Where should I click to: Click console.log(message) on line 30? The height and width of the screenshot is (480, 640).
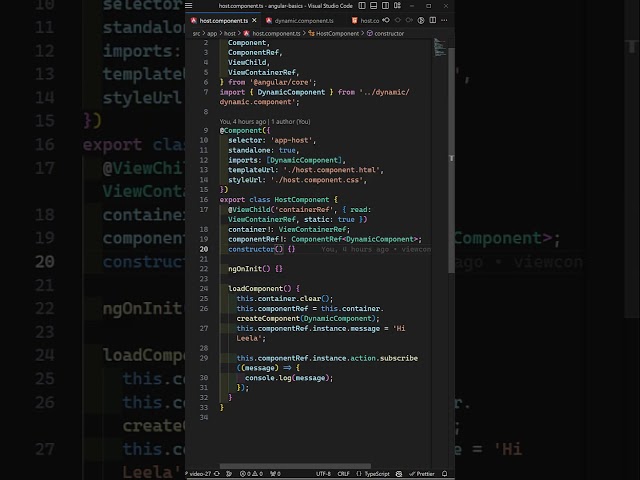[287, 378]
